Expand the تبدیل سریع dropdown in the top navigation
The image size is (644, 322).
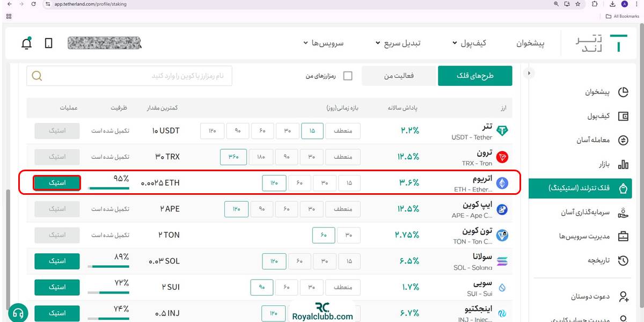tap(398, 43)
